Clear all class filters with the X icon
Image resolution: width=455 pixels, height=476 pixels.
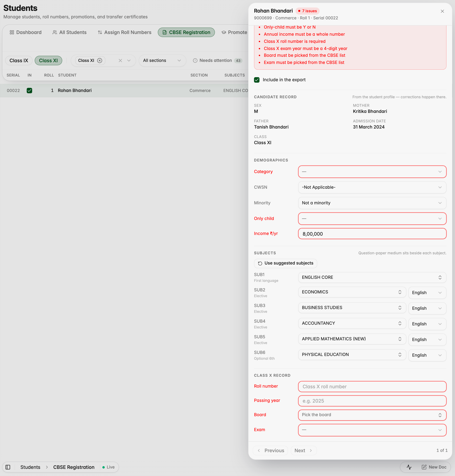[120, 60]
